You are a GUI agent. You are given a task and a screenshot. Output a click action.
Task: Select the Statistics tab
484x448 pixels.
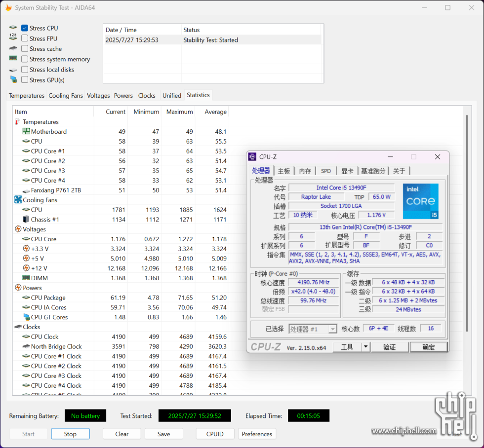(x=198, y=95)
